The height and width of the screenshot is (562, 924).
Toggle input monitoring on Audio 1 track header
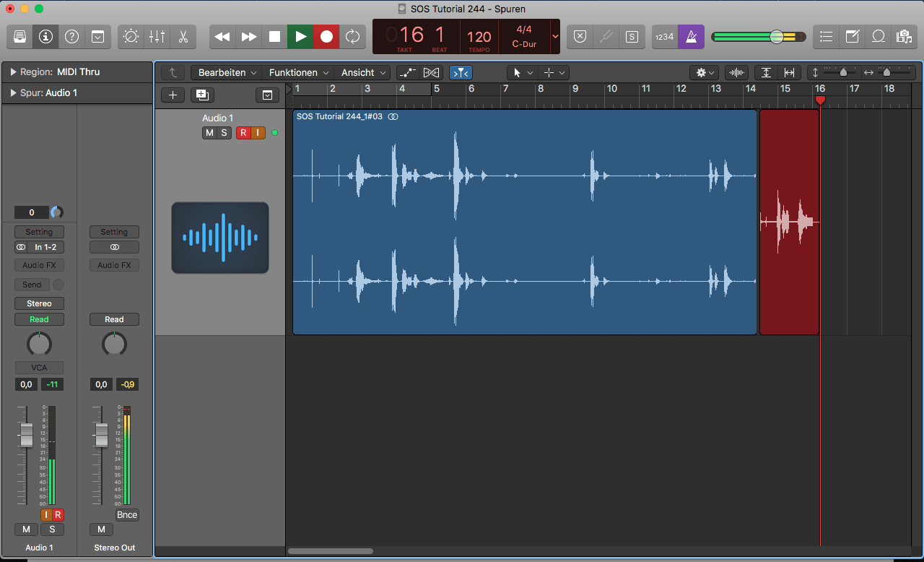click(x=257, y=133)
